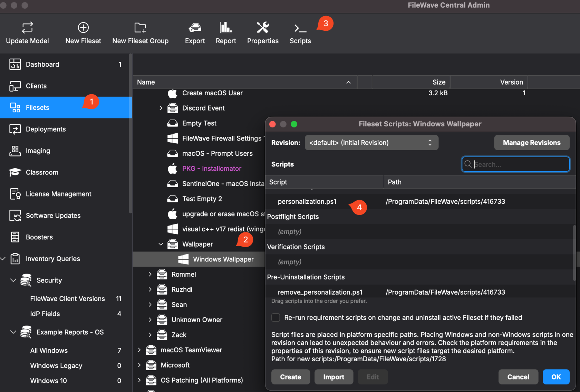The image size is (580, 392).
Task: Select the personalization.ps1 script row
Action: [x=307, y=201]
